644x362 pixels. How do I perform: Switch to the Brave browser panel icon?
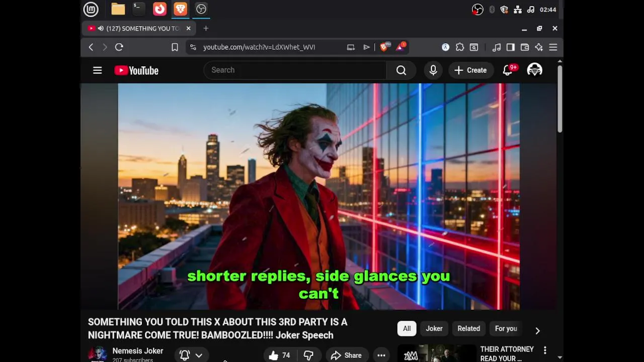[x=180, y=9]
